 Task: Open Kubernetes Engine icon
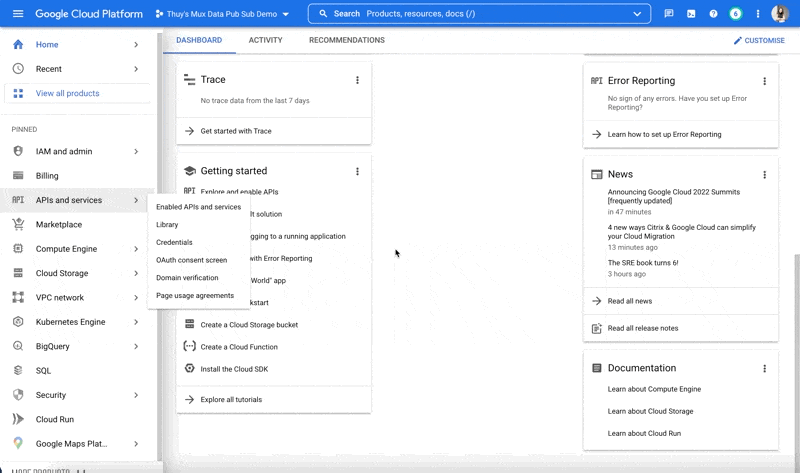[18, 321]
